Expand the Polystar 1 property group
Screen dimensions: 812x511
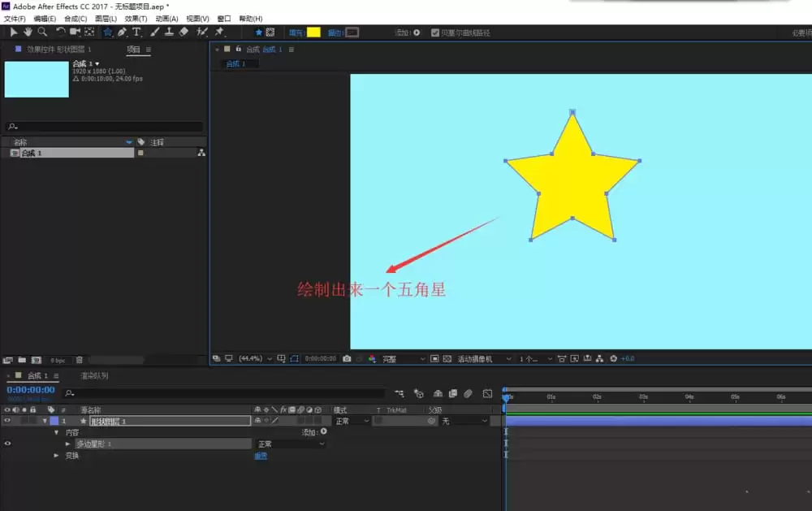(68, 444)
